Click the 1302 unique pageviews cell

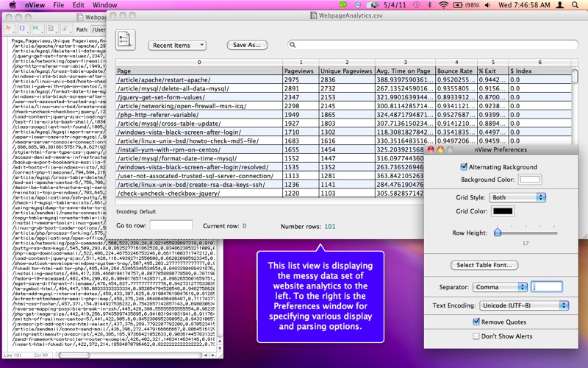click(x=347, y=132)
